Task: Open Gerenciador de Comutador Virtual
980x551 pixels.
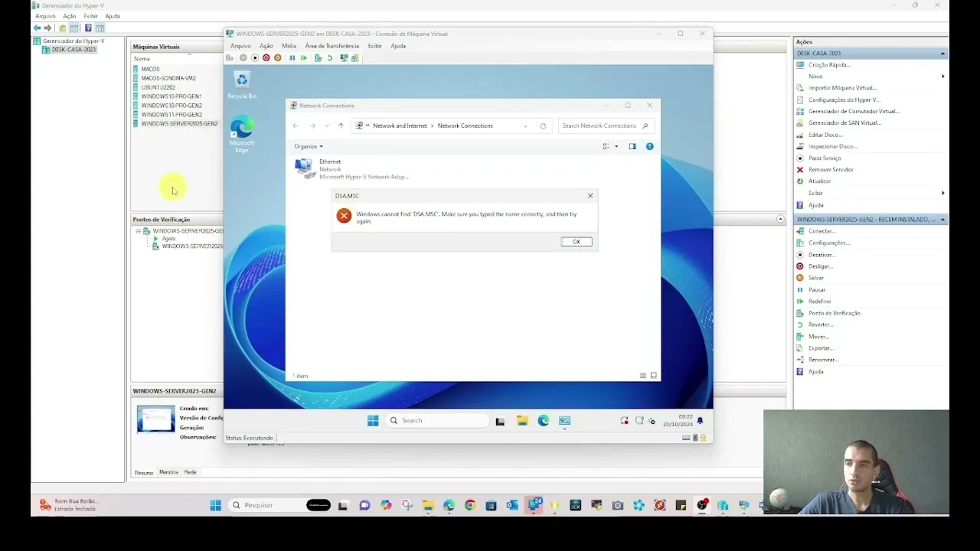Action: 854,111
